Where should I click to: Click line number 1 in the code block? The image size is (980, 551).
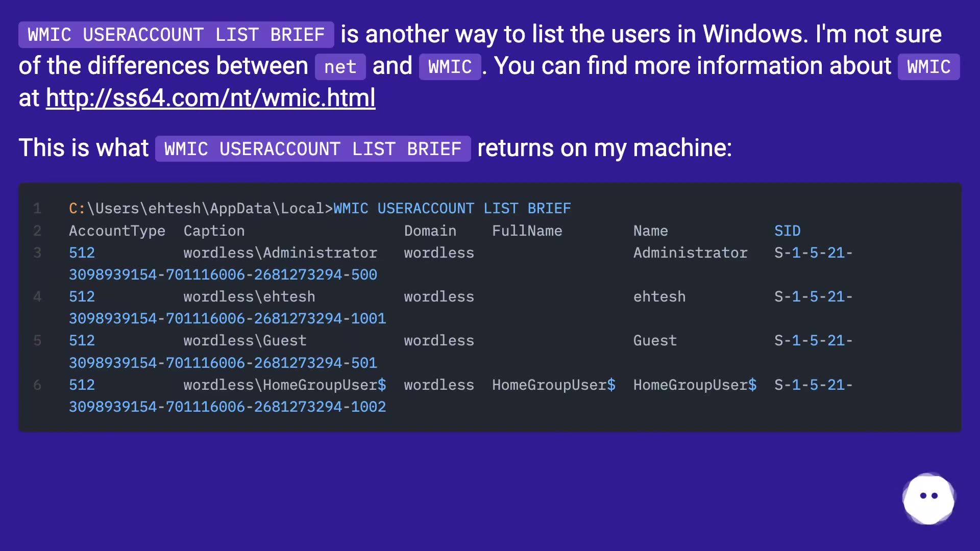coord(37,208)
